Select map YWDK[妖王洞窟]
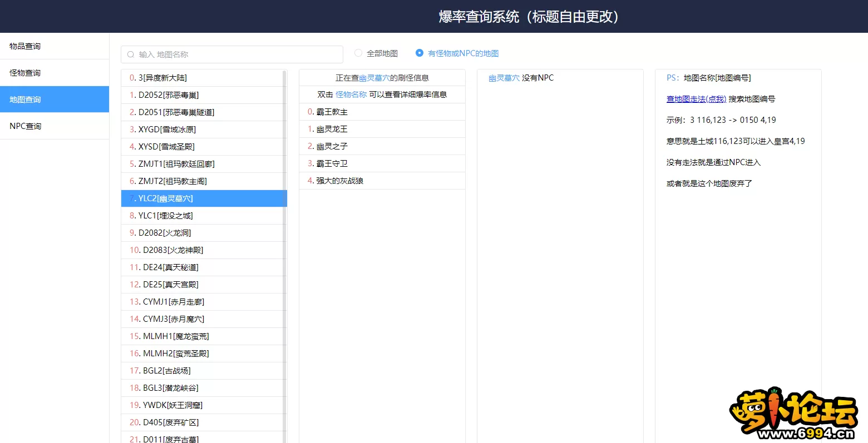Screen dimensions: 868x443 [202, 405]
